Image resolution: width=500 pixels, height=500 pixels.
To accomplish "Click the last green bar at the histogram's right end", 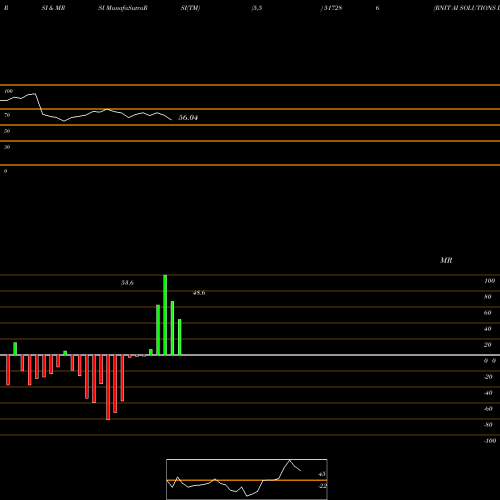I will pos(180,337).
